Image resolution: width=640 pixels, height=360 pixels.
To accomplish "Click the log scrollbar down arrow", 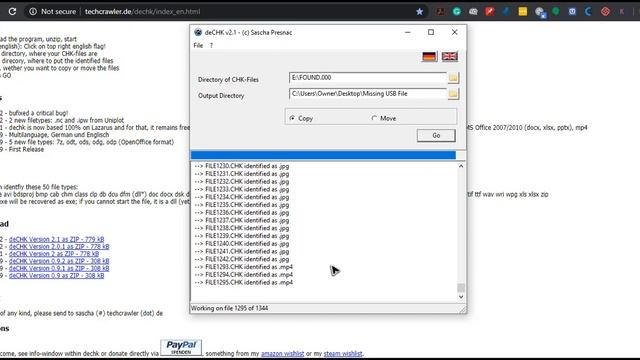I will [x=461, y=297].
